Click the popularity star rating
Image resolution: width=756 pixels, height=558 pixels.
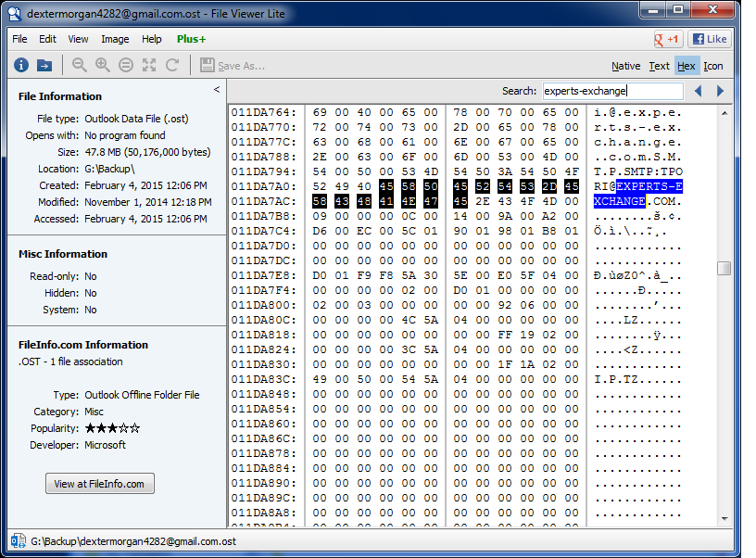point(112,428)
